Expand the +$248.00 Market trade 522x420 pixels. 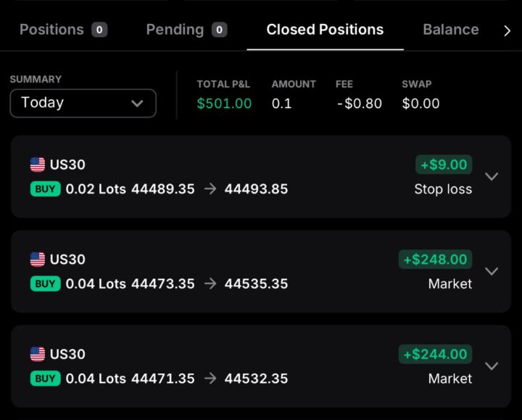(492, 271)
